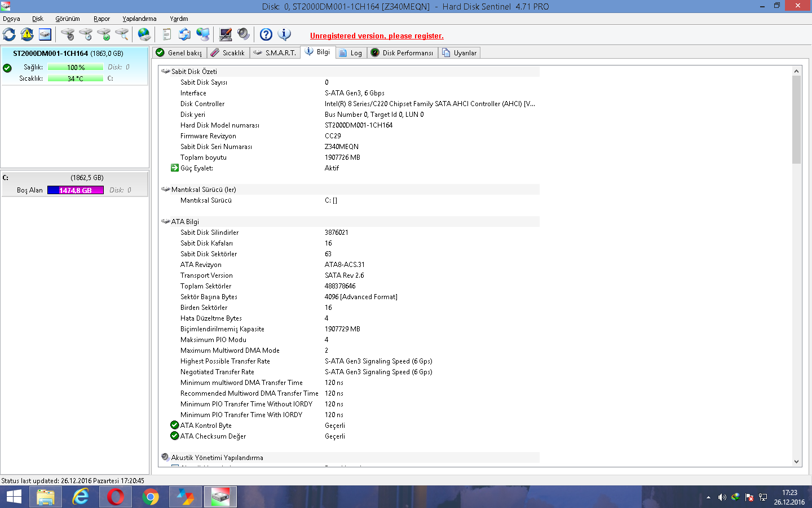The width and height of the screenshot is (812, 508).
Task: Click the speaker sound toolbar icon
Action: (x=244, y=34)
